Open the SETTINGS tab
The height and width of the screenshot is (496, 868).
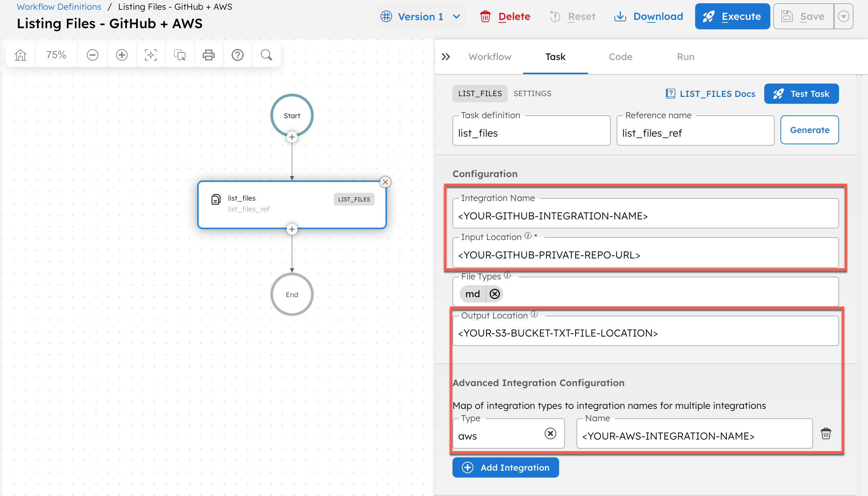coord(532,93)
